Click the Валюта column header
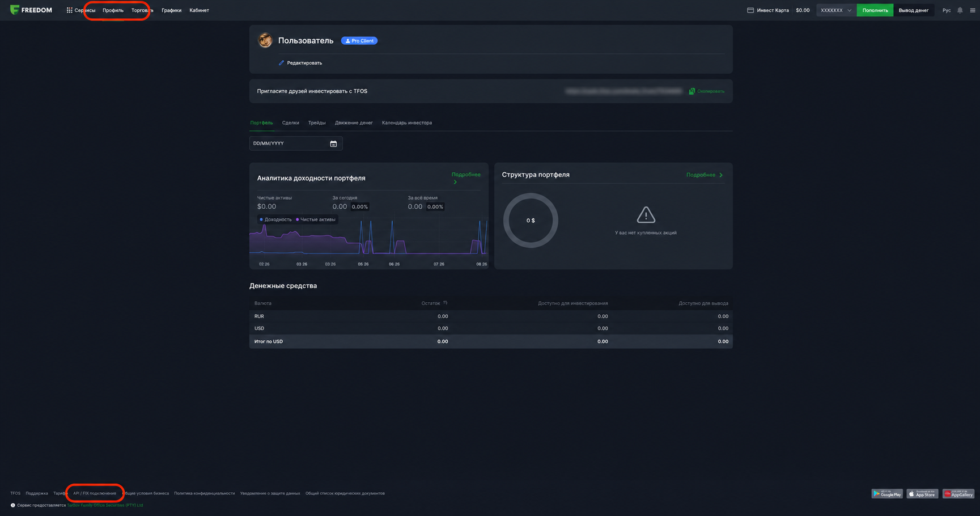This screenshot has width=980, height=516. (263, 303)
